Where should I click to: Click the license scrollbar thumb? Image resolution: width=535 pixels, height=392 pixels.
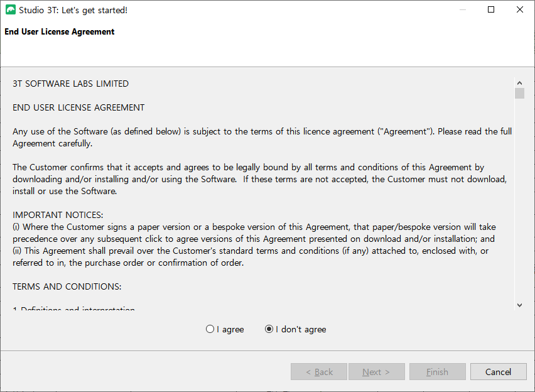tap(519, 93)
